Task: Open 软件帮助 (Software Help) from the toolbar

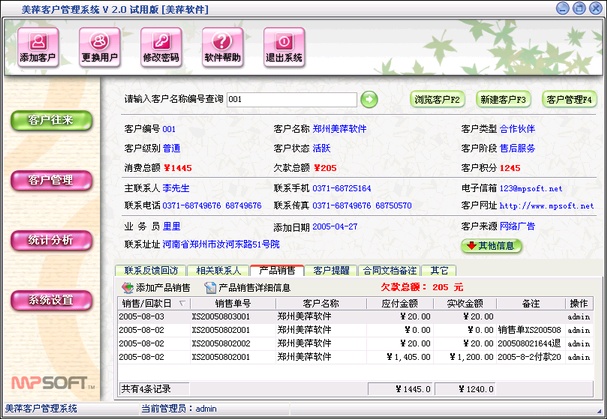Action: tap(223, 45)
